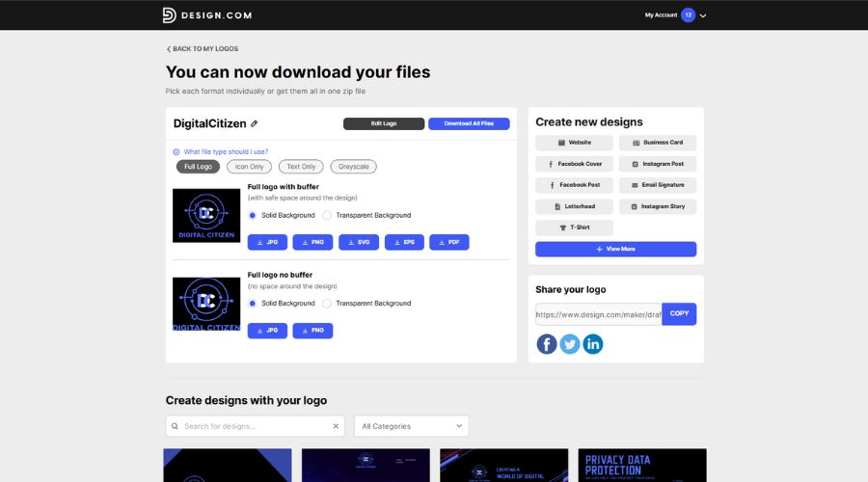Create an Instagram Post design
The height and width of the screenshot is (482, 868).
coord(658,164)
